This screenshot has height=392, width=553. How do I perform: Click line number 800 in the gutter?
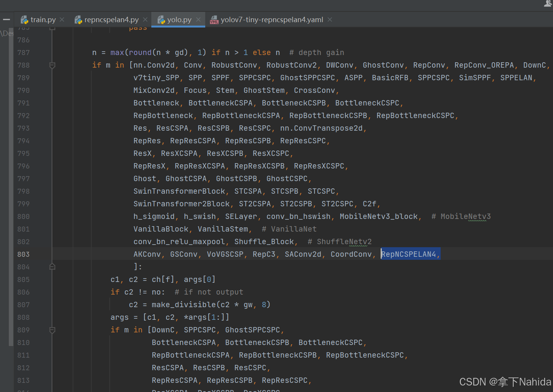point(23,217)
